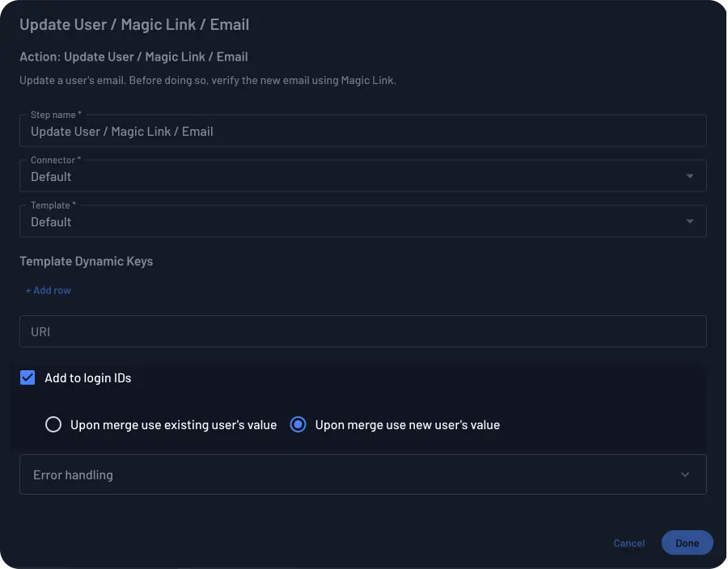Click the Error handling label text

tap(73, 474)
